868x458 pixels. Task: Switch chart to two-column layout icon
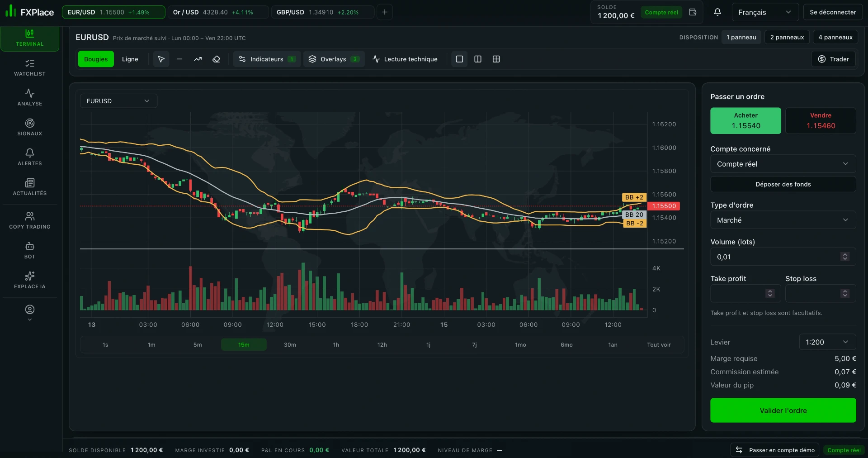tap(478, 59)
